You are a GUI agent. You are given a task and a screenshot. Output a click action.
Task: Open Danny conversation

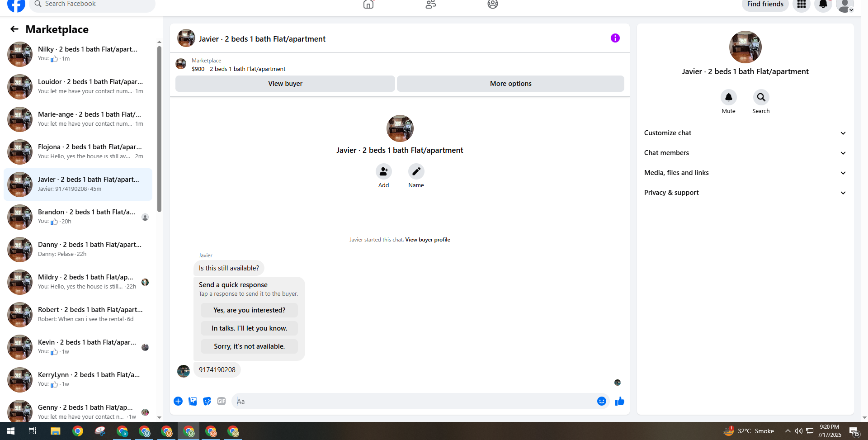coord(78,249)
